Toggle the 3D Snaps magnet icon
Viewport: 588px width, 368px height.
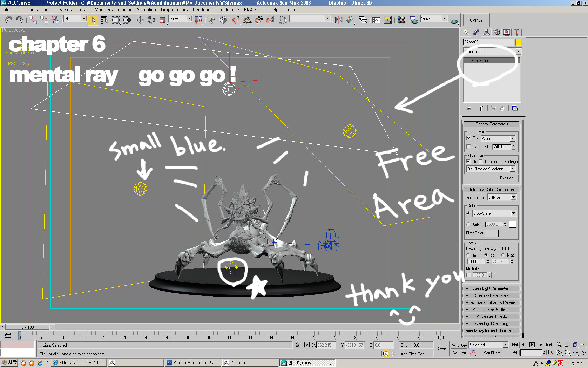tap(236, 20)
